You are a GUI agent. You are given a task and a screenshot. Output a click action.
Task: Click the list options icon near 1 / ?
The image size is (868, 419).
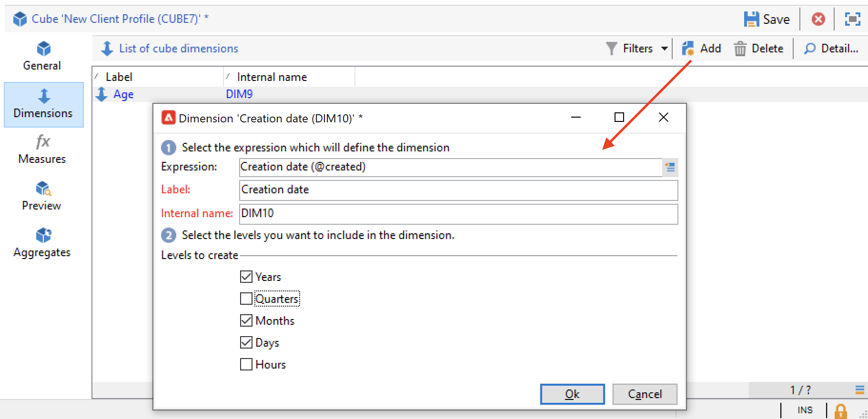point(859,390)
